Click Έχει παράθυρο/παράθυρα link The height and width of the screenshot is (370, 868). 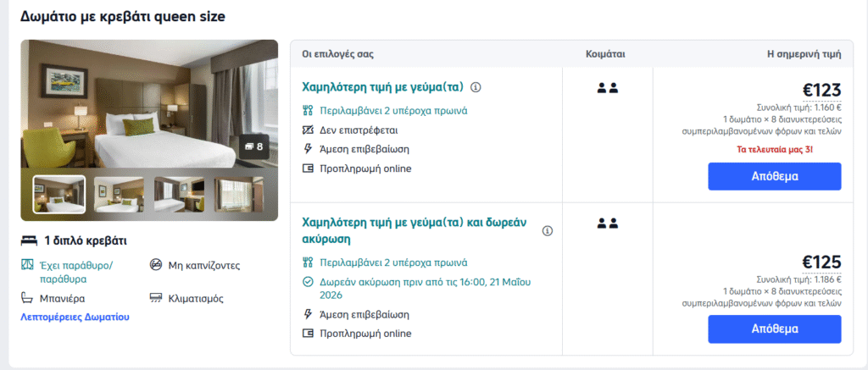pyautogui.click(x=76, y=272)
